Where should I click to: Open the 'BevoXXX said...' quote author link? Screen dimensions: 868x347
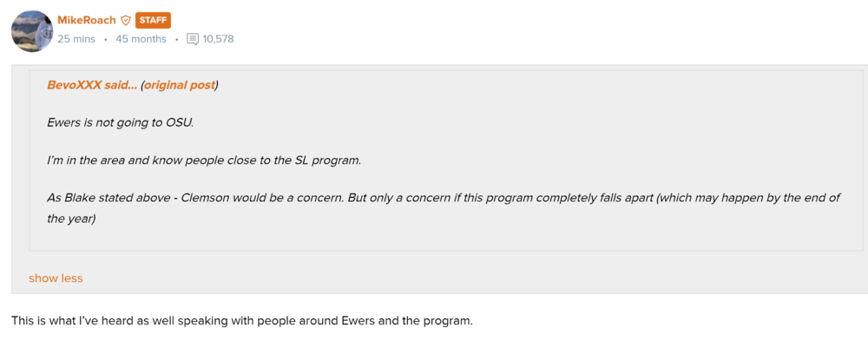pos(91,85)
